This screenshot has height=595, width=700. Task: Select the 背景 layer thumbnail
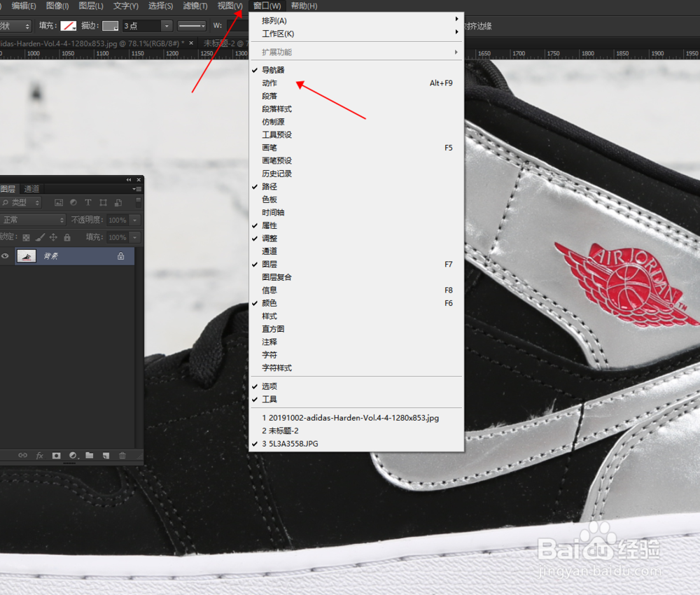(27, 256)
